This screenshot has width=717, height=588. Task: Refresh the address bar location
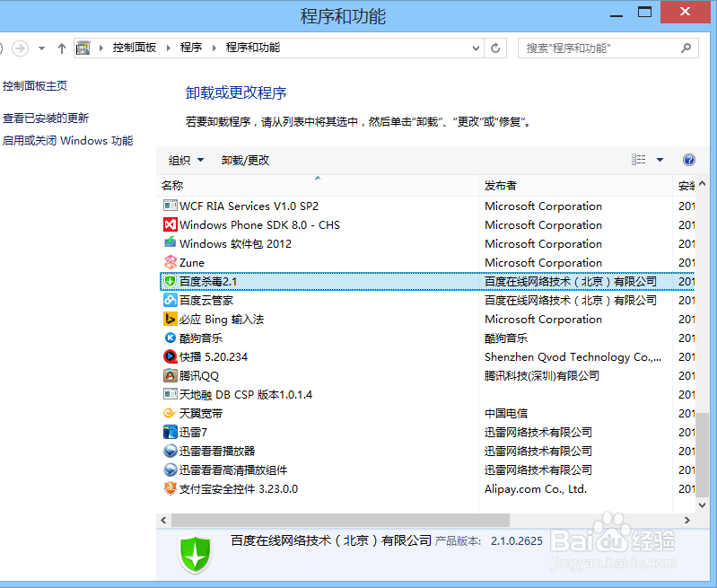point(495,48)
